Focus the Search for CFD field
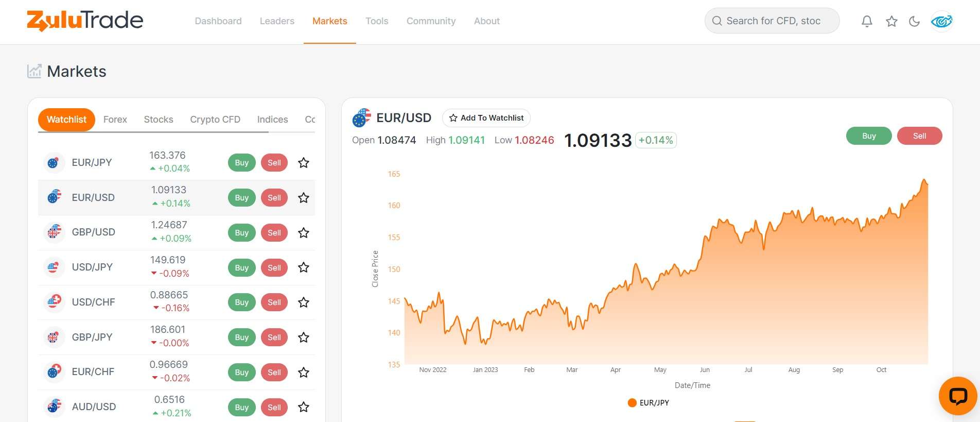The image size is (980, 422). 772,21
